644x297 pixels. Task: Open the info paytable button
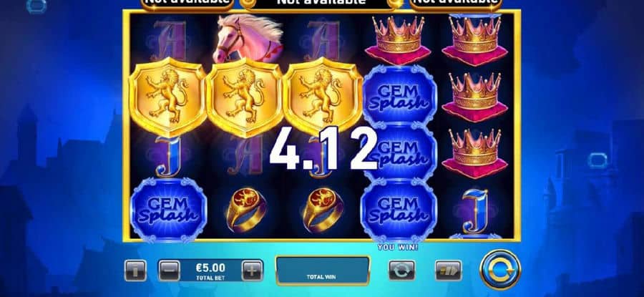(x=135, y=271)
